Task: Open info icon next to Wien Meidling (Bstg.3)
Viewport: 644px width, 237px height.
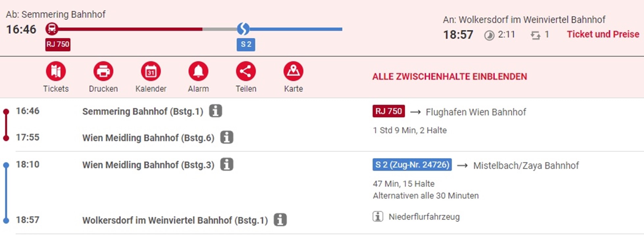Action: pyautogui.click(x=226, y=164)
